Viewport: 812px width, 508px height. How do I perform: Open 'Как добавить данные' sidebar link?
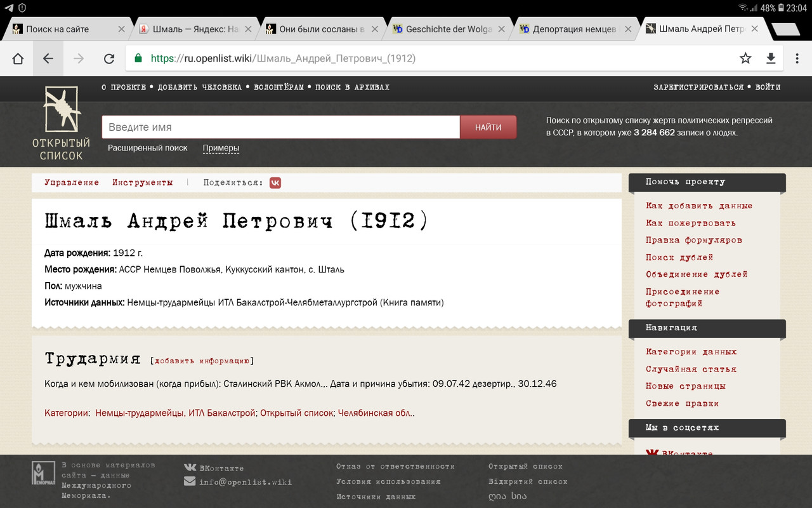pos(699,206)
